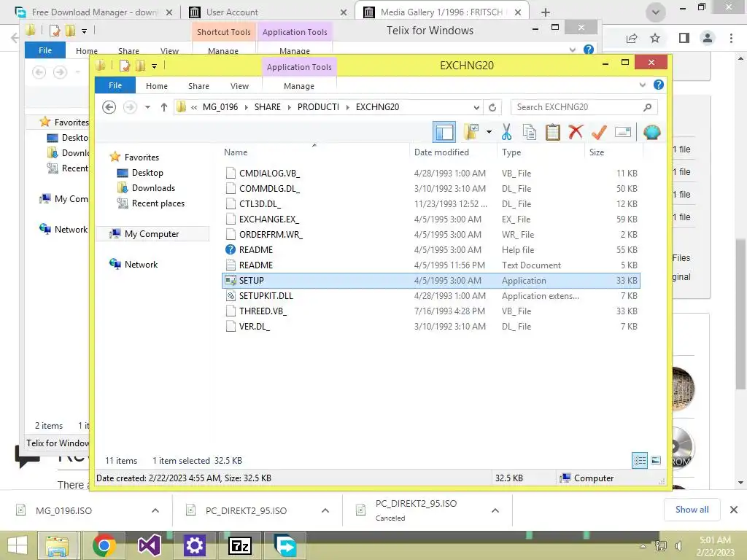The height and width of the screenshot is (560, 747).
Task: Select SETUPKIT.DLL file
Action: point(430,296)
